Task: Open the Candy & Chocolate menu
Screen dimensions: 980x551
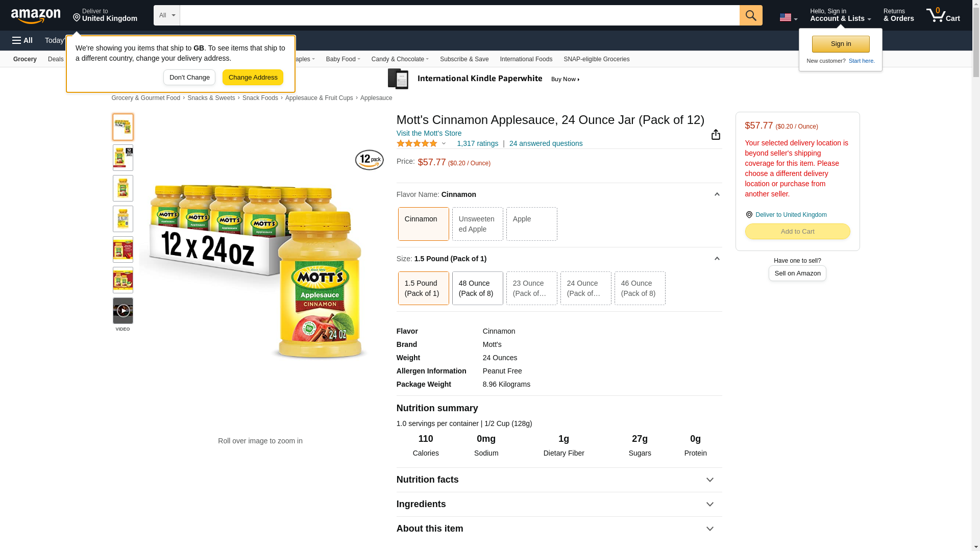Action: (x=400, y=59)
